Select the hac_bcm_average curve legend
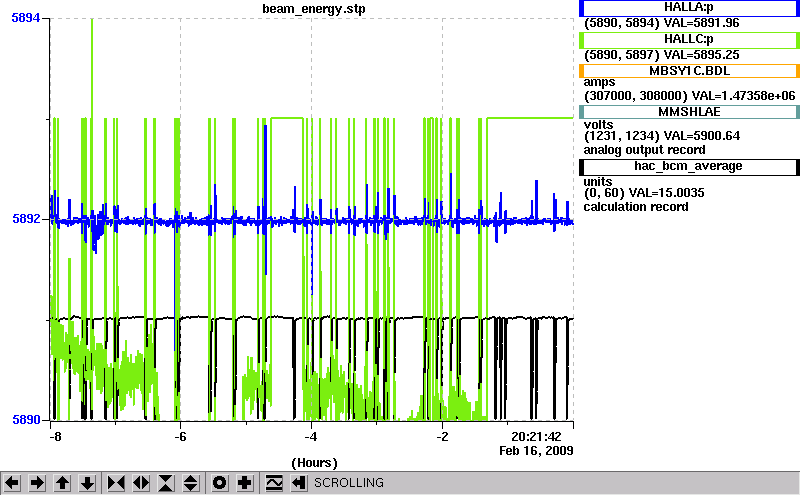The height and width of the screenshot is (495, 800). click(689, 167)
